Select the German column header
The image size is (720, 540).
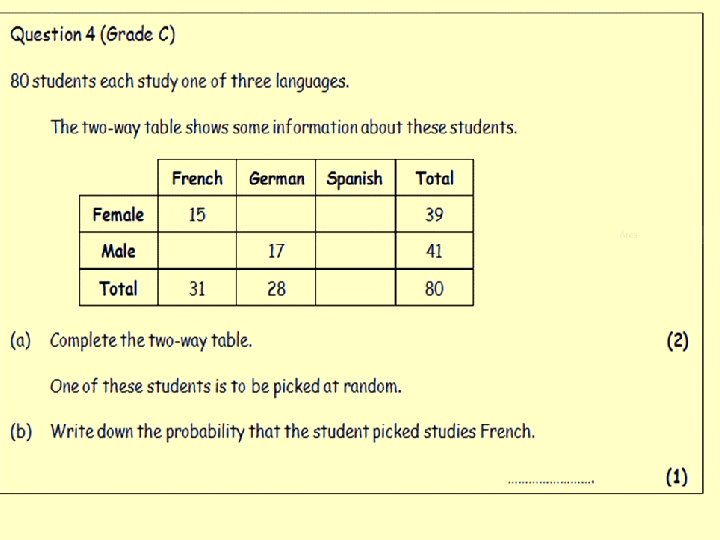(x=276, y=178)
